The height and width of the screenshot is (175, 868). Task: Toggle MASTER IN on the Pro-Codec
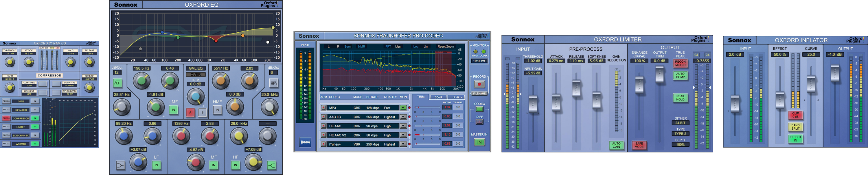[479, 142]
